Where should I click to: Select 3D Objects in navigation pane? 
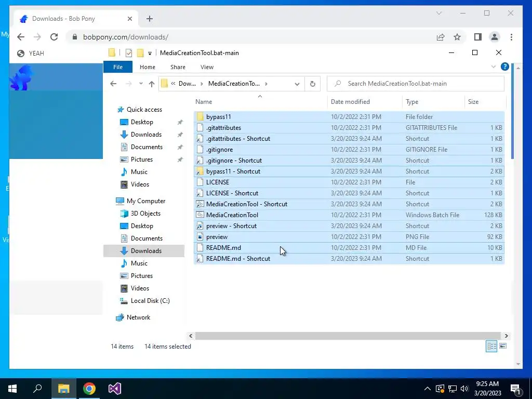[x=145, y=214]
